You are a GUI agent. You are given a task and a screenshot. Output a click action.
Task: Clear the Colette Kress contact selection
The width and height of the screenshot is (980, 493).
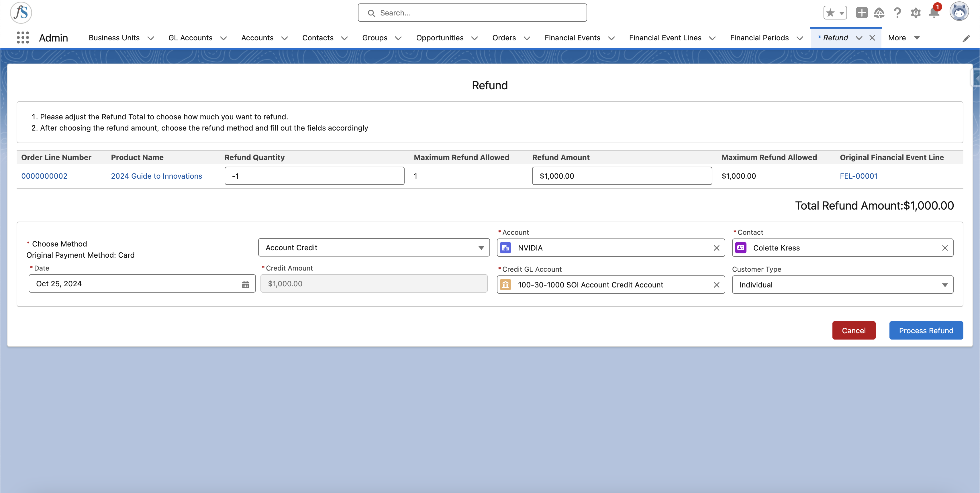945,248
